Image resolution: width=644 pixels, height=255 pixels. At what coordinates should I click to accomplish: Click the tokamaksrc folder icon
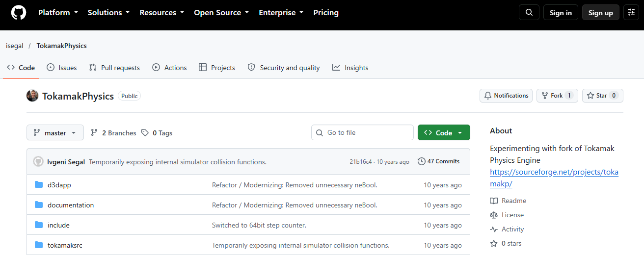tap(39, 245)
